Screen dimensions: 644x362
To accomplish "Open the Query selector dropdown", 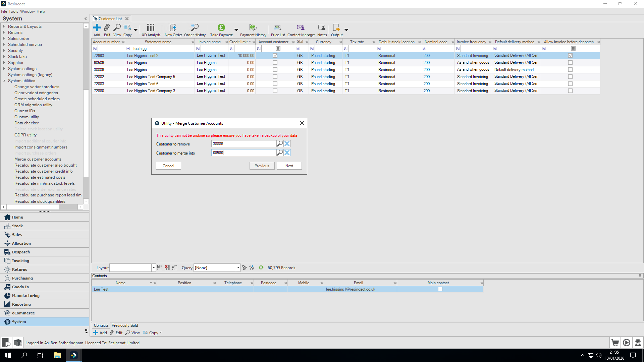I will click(238, 267).
